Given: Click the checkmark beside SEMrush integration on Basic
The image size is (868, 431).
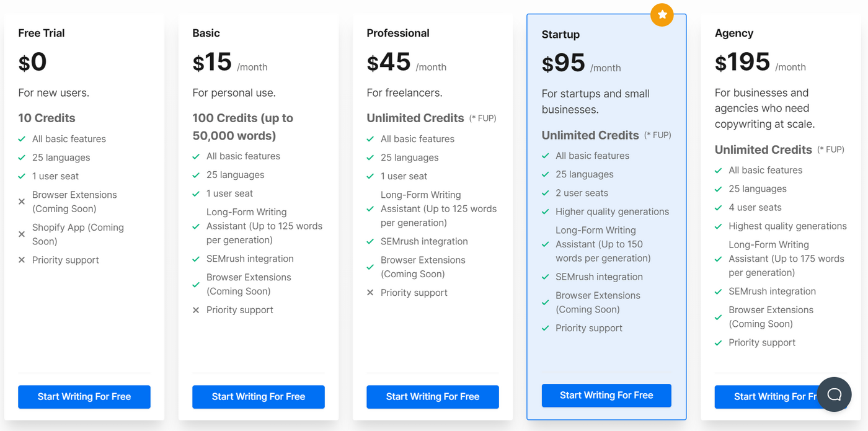Looking at the screenshot, I should click(x=196, y=259).
